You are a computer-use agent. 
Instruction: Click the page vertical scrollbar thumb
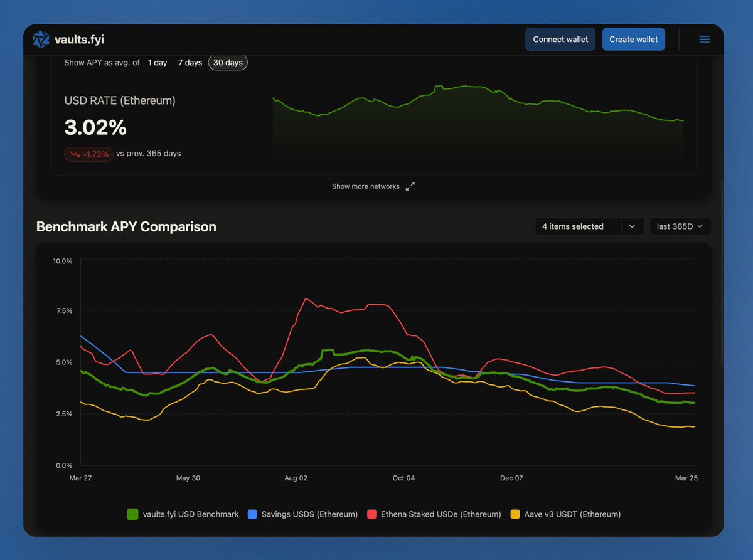coord(722,273)
